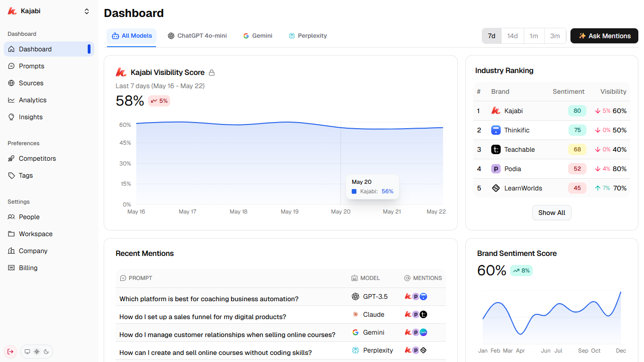The height and width of the screenshot is (362, 644).
Task: Switch to the Perplexity tab
Action: coord(308,36)
